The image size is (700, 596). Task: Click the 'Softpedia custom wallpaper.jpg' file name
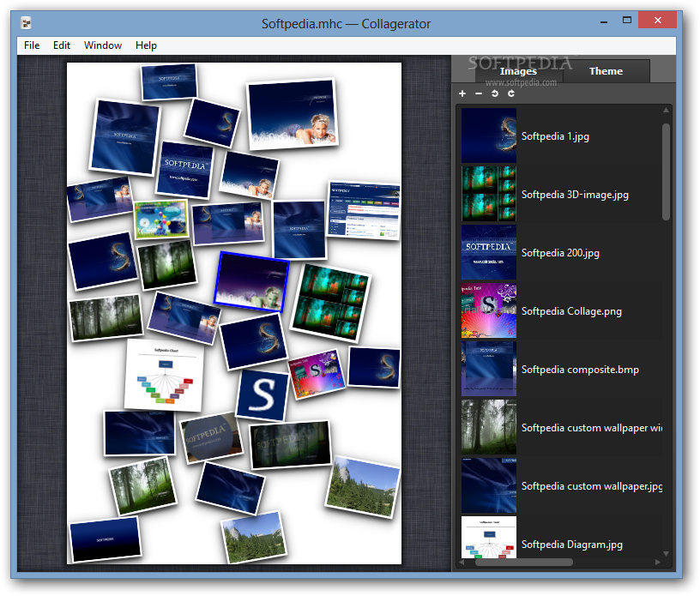[x=592, y=486]
